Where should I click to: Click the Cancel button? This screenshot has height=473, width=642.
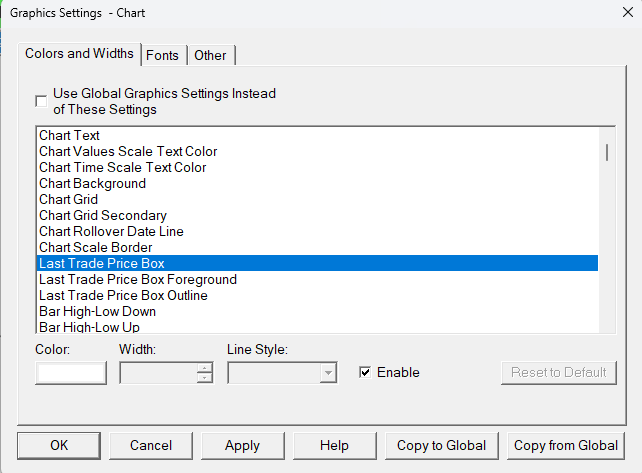tap(151, 446)
